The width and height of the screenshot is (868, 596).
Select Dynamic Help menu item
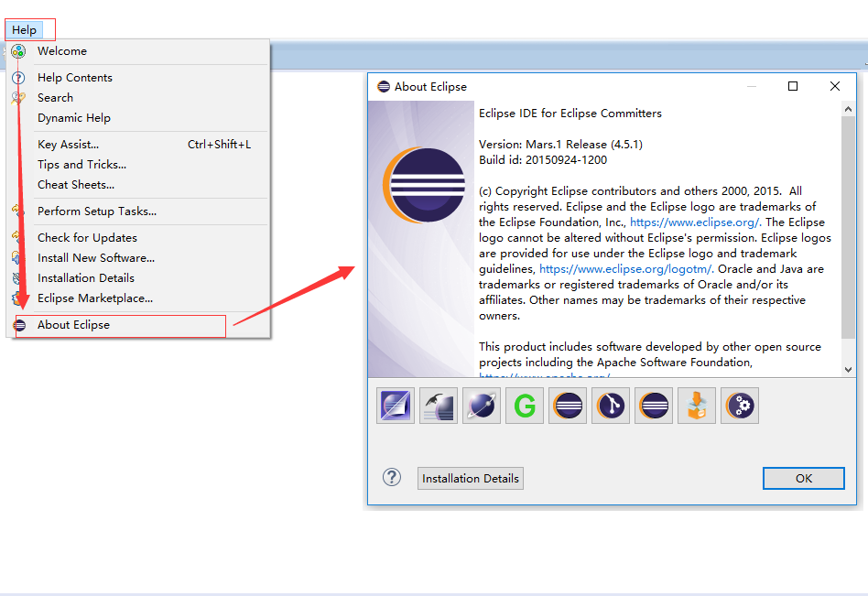(138, 118)
